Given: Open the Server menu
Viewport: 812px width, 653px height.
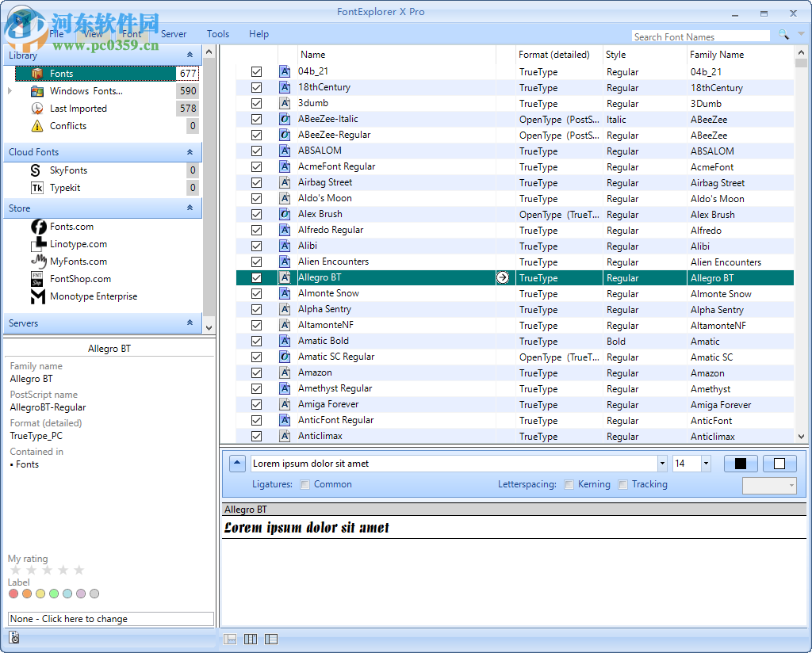Looking at the screenshot, I should click(174, 34).
